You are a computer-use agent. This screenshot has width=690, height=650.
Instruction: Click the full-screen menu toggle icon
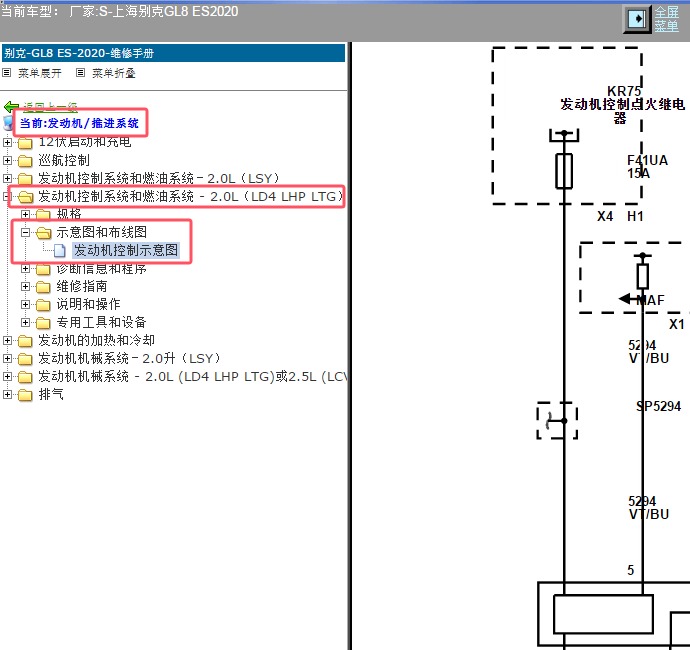tap(635, 19)
